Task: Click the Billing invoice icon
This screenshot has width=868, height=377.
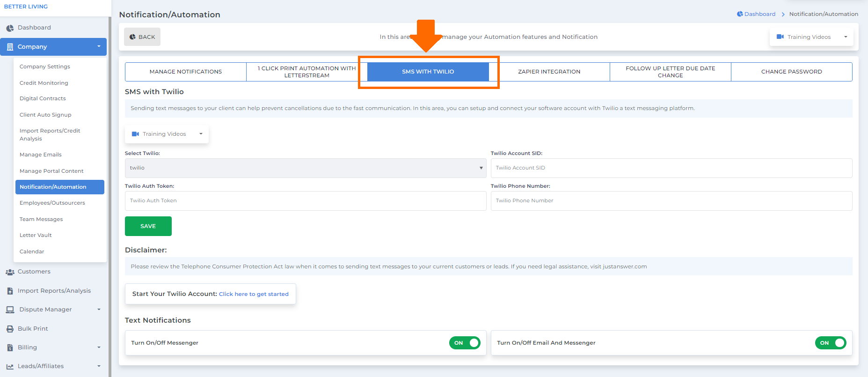Action: coord(10,347)
